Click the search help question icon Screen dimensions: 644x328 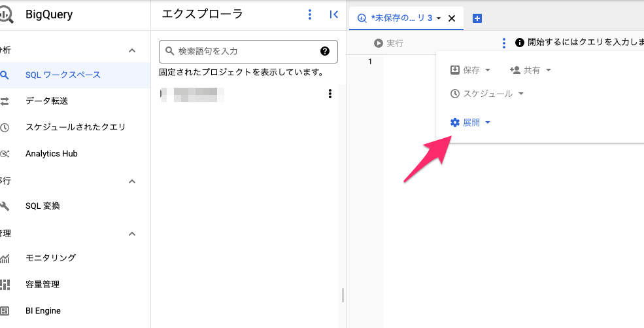click(x=325, y=51)
